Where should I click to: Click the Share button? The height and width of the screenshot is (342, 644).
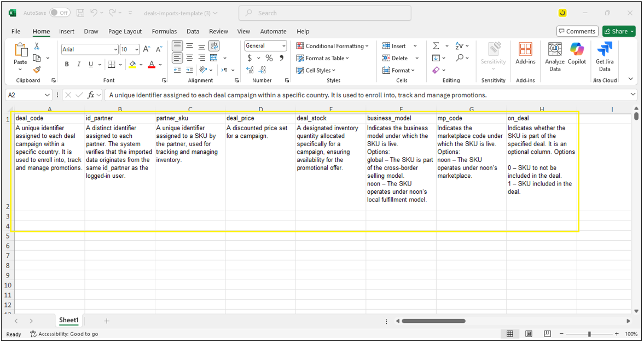[619, 31]
